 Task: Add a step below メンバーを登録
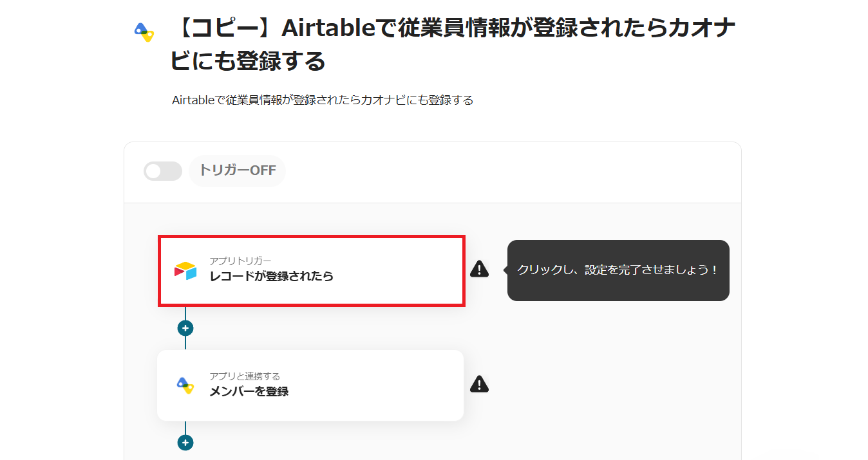(185, 443)
